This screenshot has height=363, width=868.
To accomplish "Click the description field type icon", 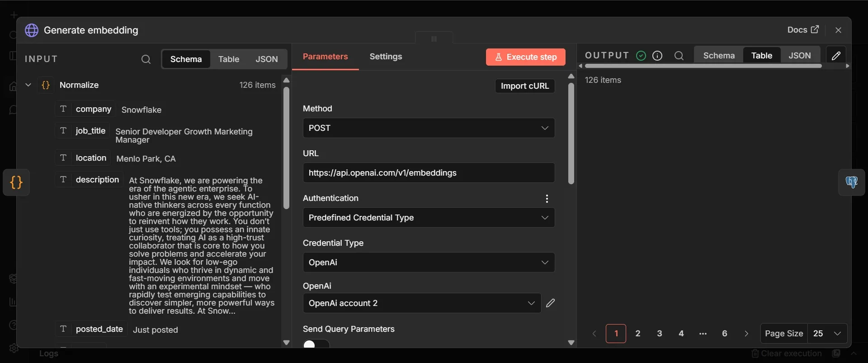I will (63, 180).
